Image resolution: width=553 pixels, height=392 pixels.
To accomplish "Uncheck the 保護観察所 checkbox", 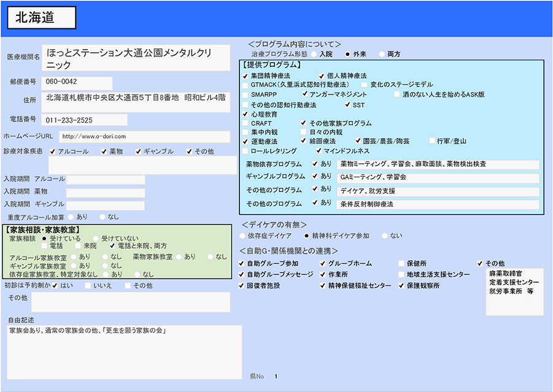I will click(401, 286).
